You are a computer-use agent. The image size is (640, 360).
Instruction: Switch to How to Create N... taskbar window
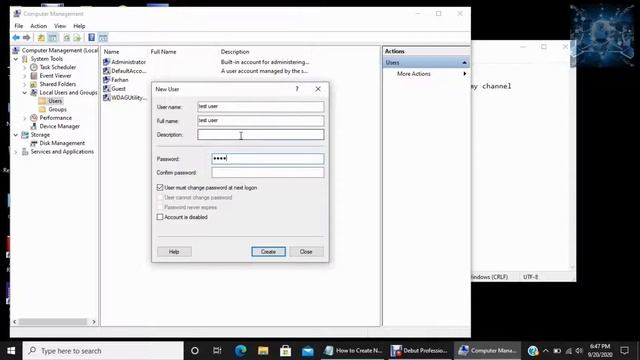tap(353, 351)
